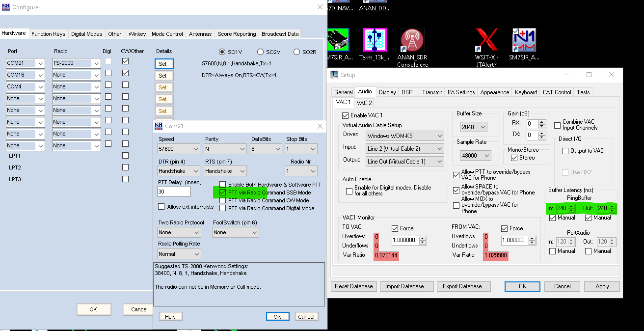Toggle PTT via Radio Command SSB Mode
The width and height of the screenshot is (644, 331).
(223, 193)
